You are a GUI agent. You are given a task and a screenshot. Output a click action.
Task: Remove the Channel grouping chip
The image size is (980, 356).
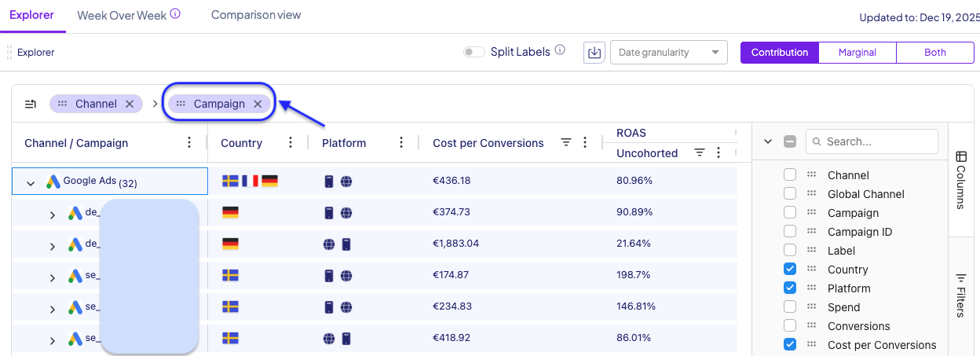point(130,104)
